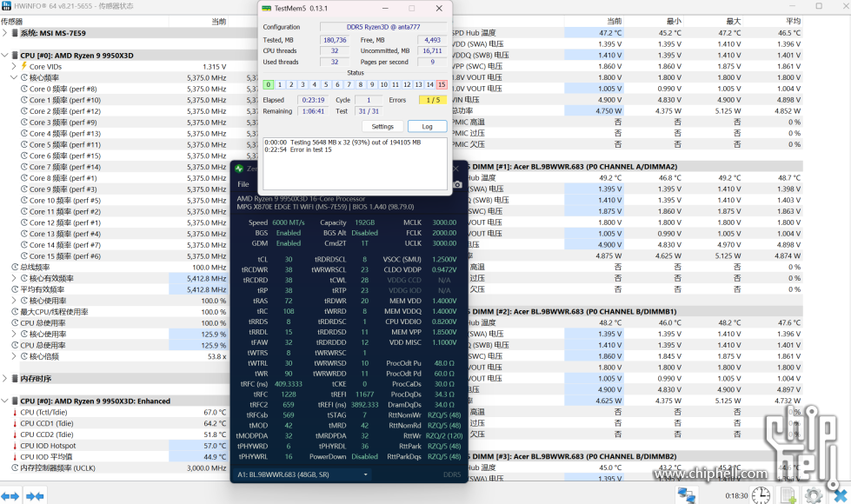The height and width of the screenshot is (504, 851).
Task: Click the collapse-columns arrows icon in HWiNFO toolbar
Action: (36, 496)
